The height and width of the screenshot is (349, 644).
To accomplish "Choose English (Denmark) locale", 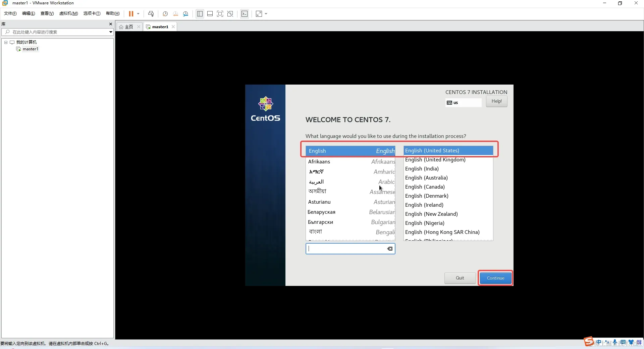I will click(x=448, y=196).
